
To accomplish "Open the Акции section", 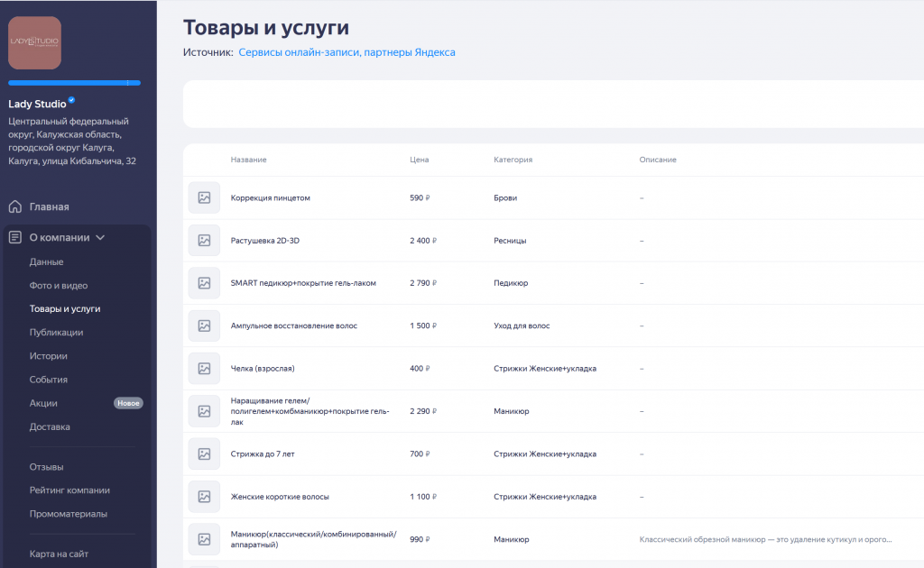I will tap(43, 403).
